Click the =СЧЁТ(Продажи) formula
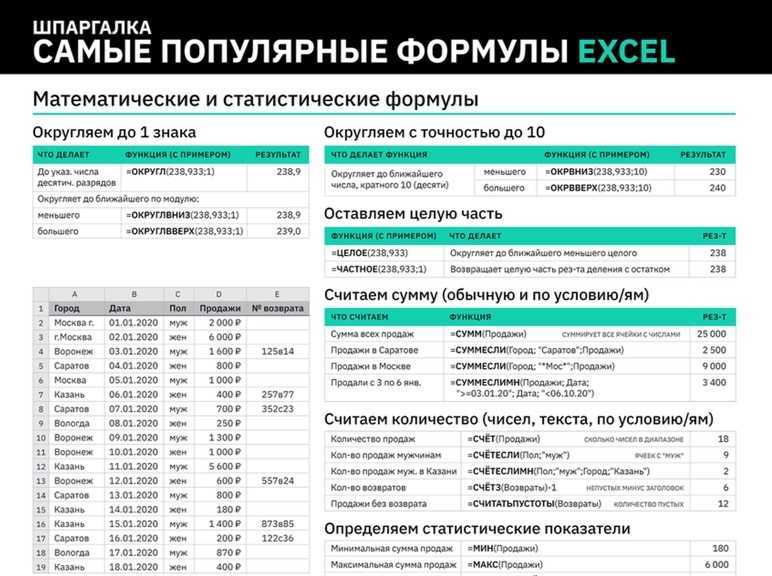Image resolution: width=772 pixels, height=576 pixels. [x=503, y=439]
